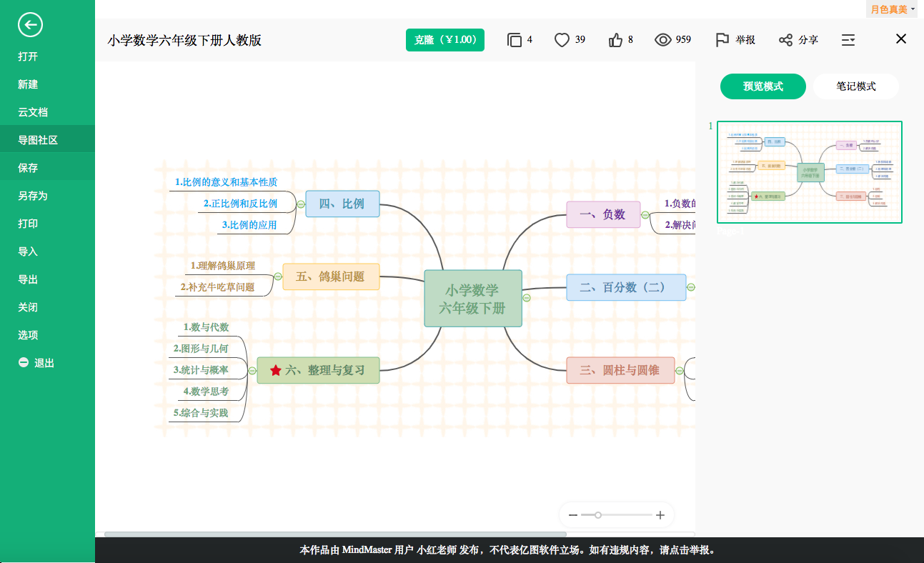Click the minus zoom-out icon
Viewport: 924px width, 563px height.
(x=572, y=515)
